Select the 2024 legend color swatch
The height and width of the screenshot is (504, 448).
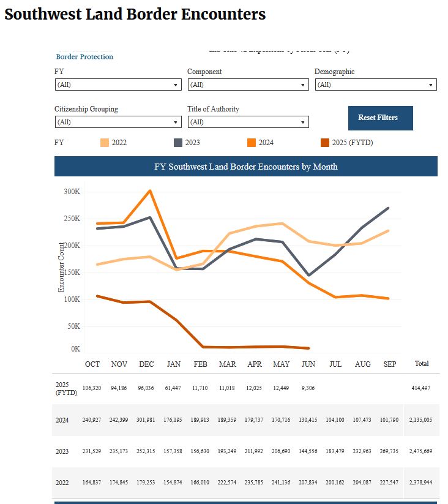click(252, 143)
